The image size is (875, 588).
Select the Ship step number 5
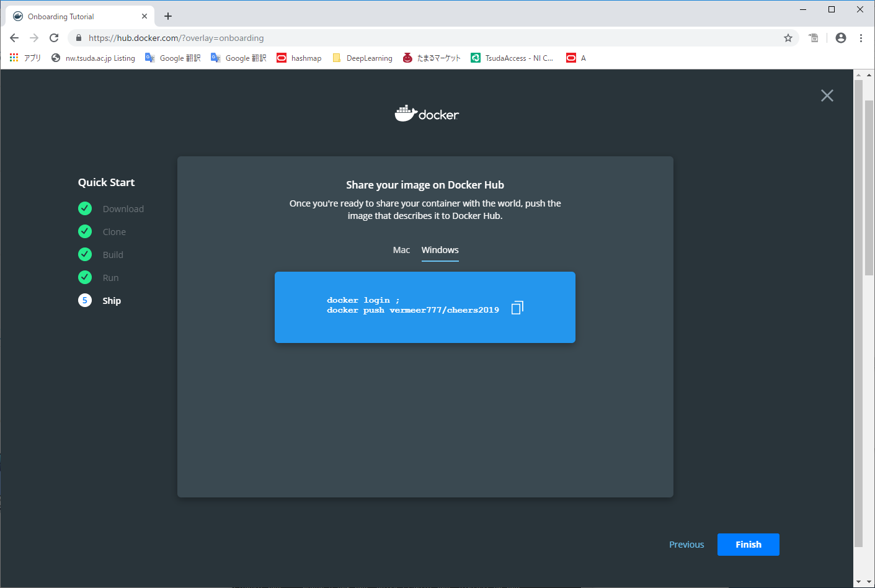[85, 300]
